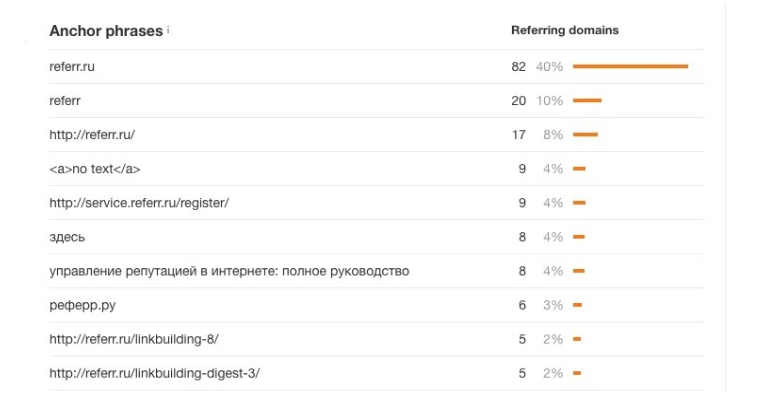
Task: Select the 'referr' anchor phrase row
Action: coord(65,101)
